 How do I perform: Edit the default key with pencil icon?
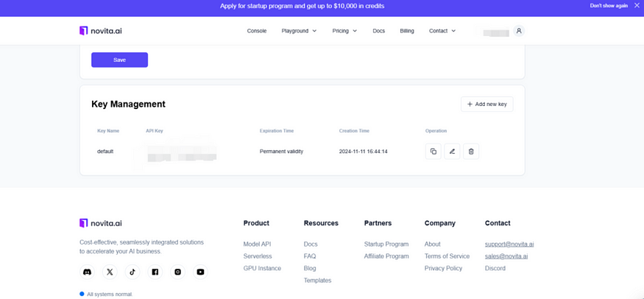452,152
